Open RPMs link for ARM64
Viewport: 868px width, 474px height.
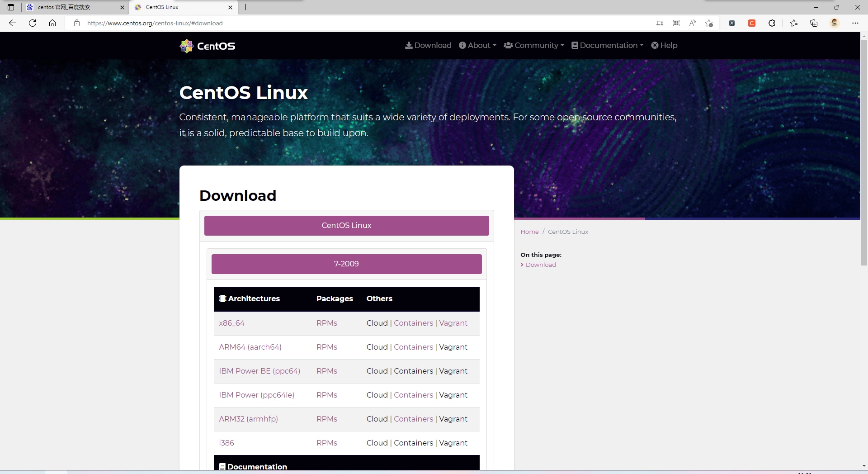327,347
